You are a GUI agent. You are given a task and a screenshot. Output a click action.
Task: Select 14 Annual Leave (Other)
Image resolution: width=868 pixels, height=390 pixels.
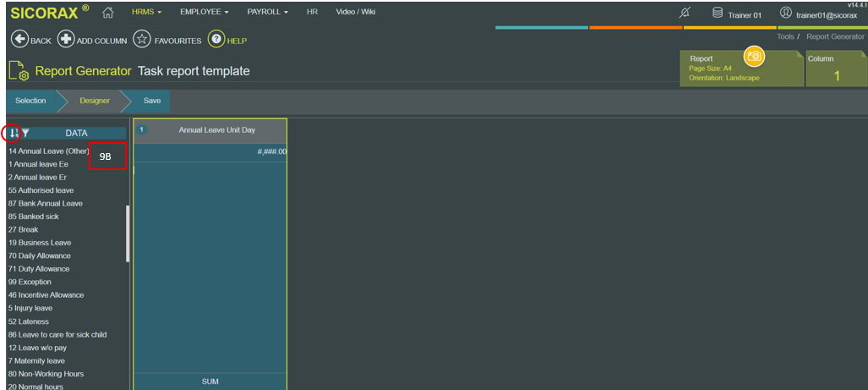pyautogui.click(x=49, y=151)
